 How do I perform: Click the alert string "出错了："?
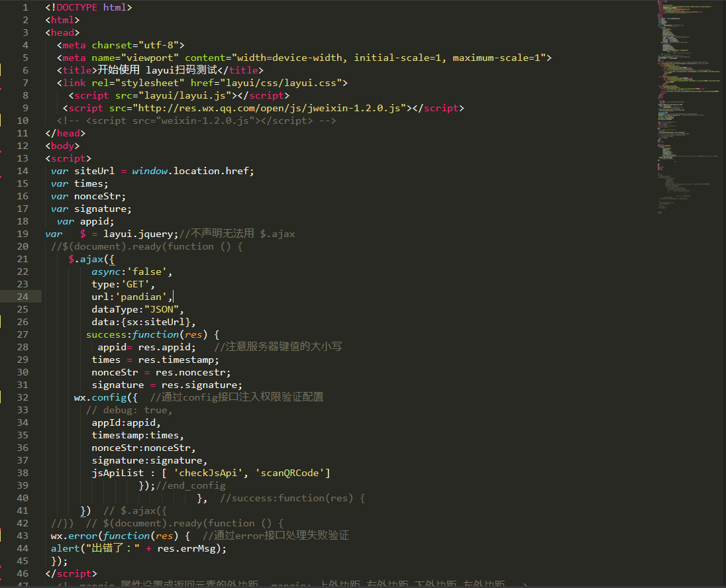click(x=113, y=549)
